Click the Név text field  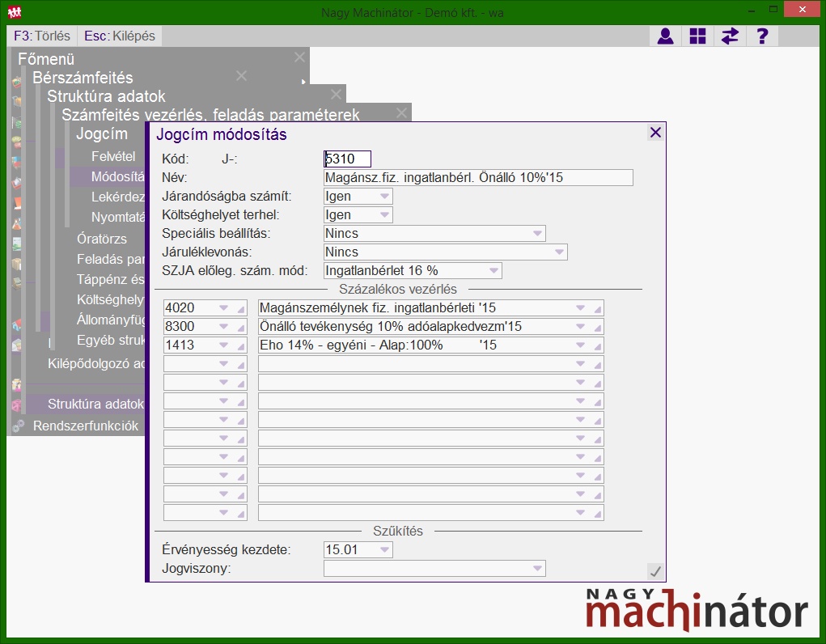click(x=478, y=178)
